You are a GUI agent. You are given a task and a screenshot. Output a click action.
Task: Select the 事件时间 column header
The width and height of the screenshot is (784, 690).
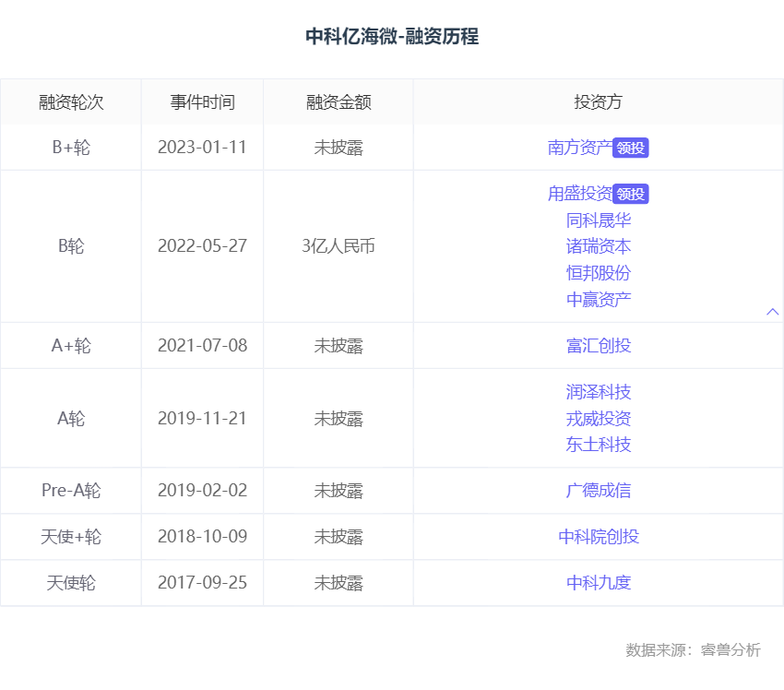click(x=203, y=102)
